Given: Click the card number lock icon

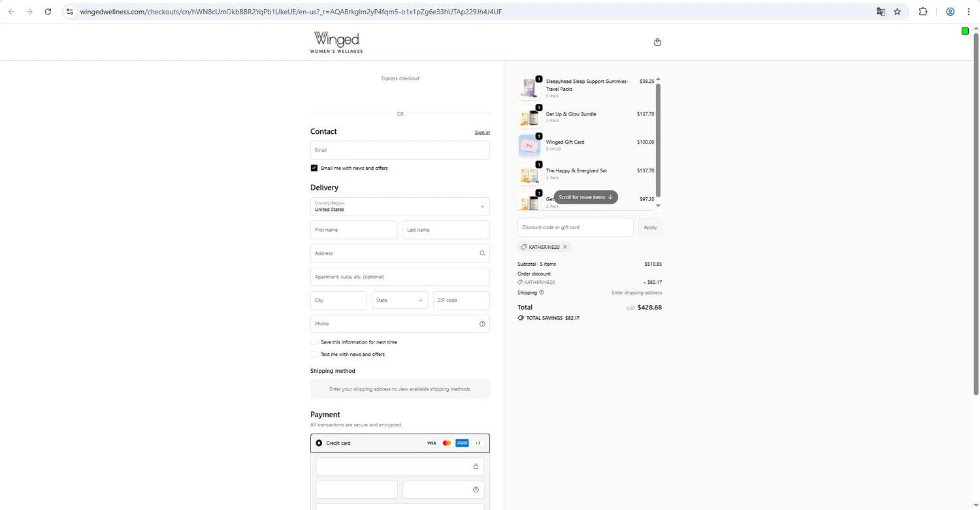Looking at the screenshot, I should tap(476, 466).
